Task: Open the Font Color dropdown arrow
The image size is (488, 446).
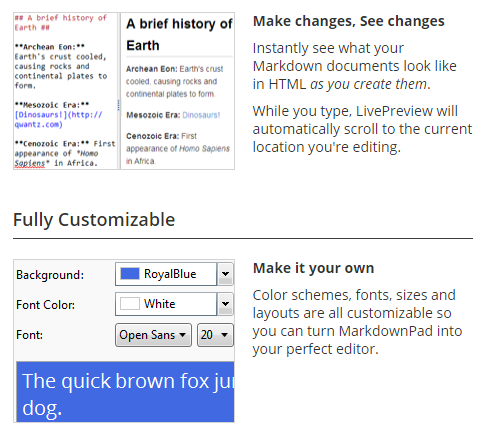Action: pos(225,304)
